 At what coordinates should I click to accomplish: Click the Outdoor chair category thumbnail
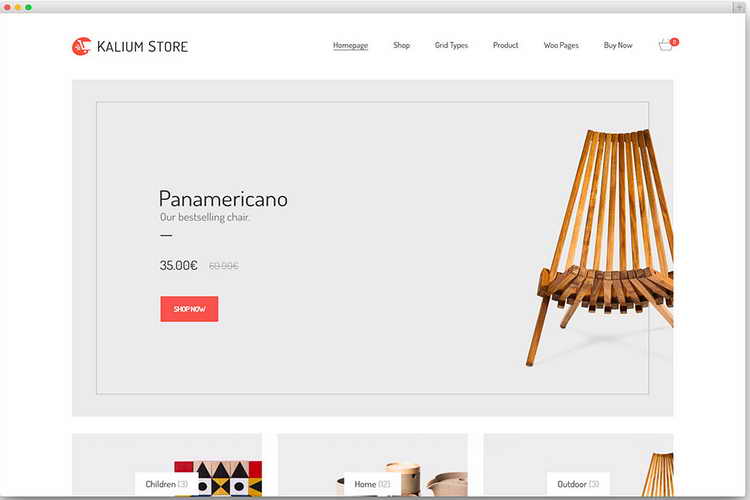[657, 475]
